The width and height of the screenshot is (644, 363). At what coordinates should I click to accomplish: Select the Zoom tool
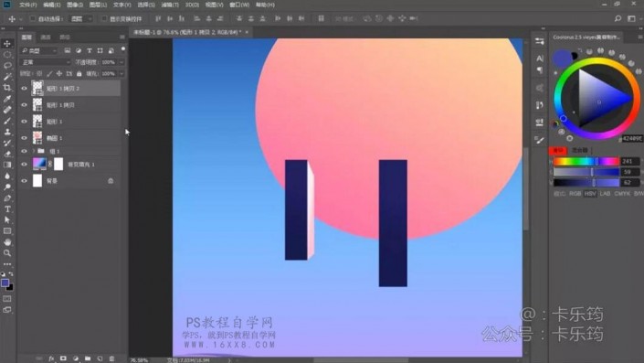pyautogui.click(x=7, y=253)
